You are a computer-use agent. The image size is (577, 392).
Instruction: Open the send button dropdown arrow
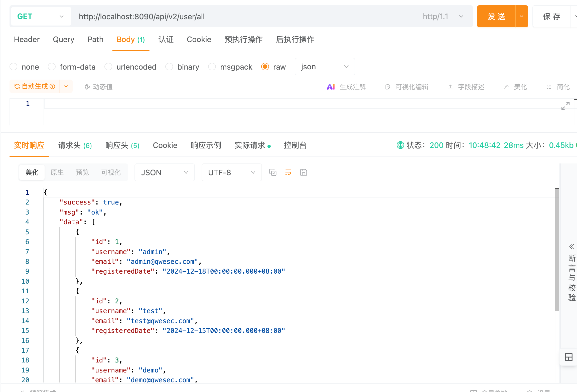pyautogui.click(x=522, y=17)
